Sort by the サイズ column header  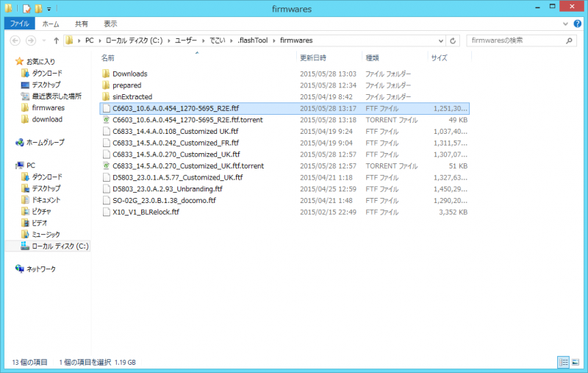coord(439,58)
